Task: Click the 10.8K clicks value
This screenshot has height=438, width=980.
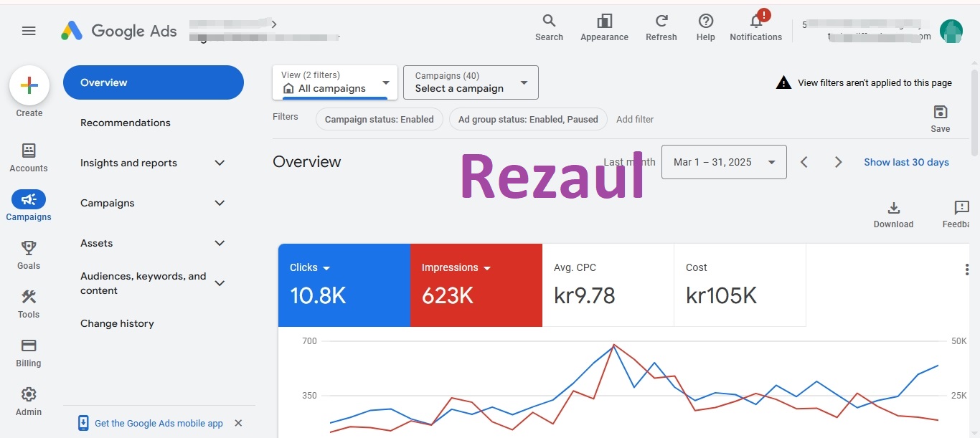Action: [318, 295]
